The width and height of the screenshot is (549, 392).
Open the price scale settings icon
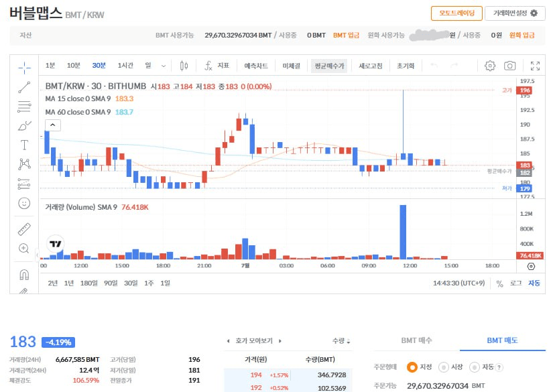(531, 266)
